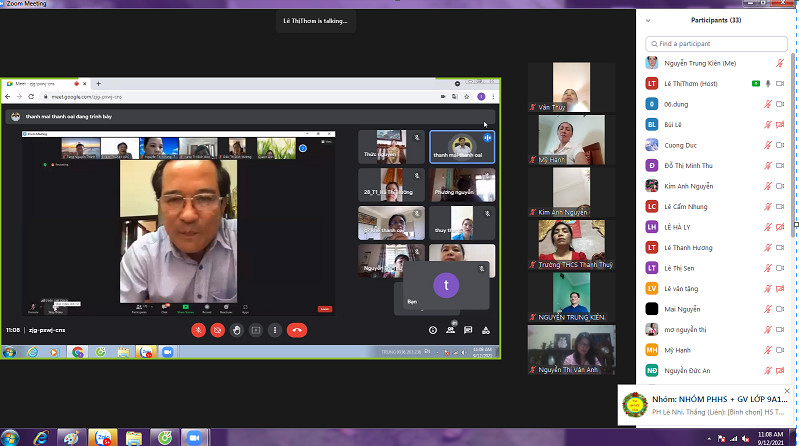Show everyone via Meet people icon
This screenshot has width=799, height=446.
(x=451, y=330)
